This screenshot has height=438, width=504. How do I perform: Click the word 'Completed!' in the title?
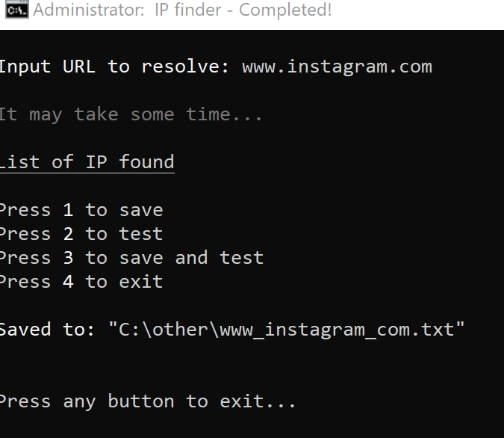(285, 10)
